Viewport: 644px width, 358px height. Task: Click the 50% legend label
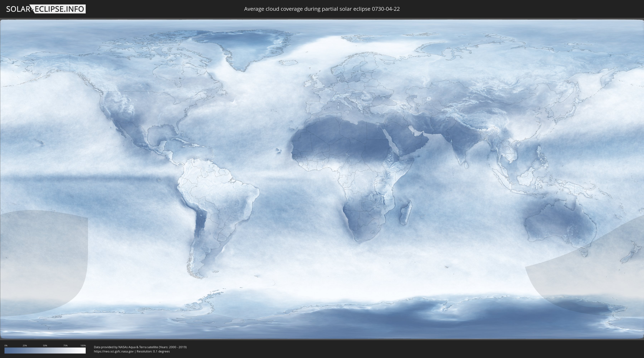tap(45, 345)
